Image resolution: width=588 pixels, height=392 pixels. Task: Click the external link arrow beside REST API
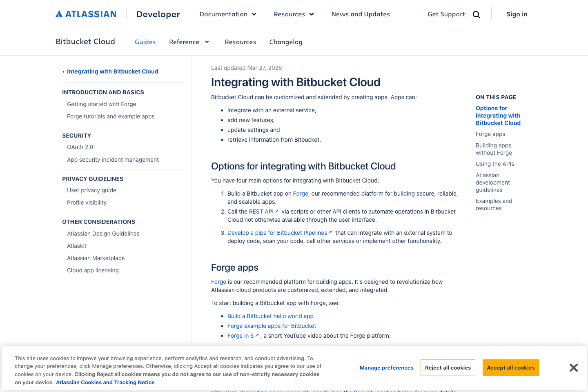pos(276,211)
